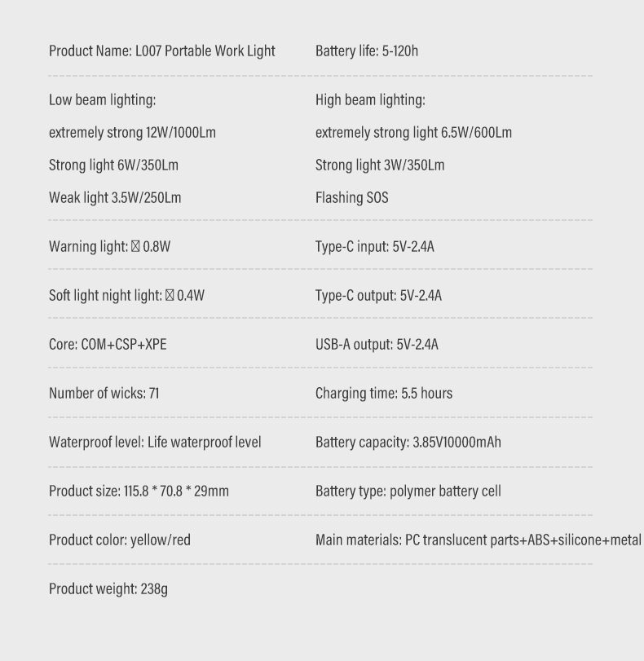The width and height of the screenshot is (644, 661).
Task: Select the Number of wicks 71 entry
Action: click(x=104, y=394)
